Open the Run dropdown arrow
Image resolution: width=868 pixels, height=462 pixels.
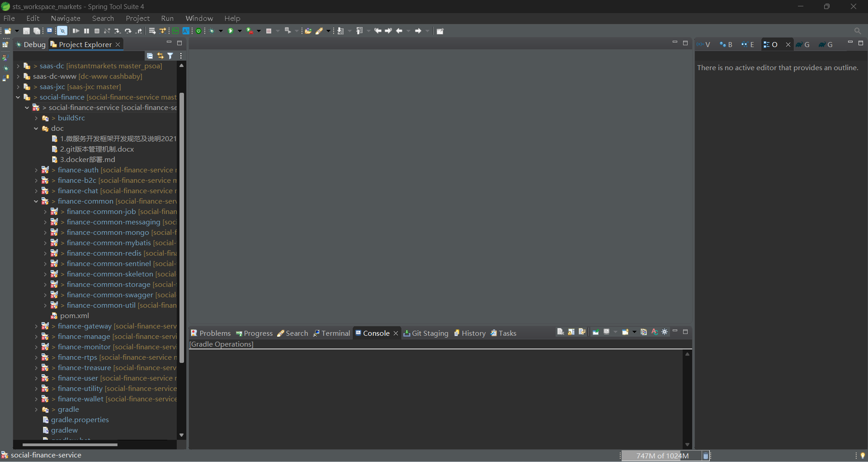tap(240, 31)
